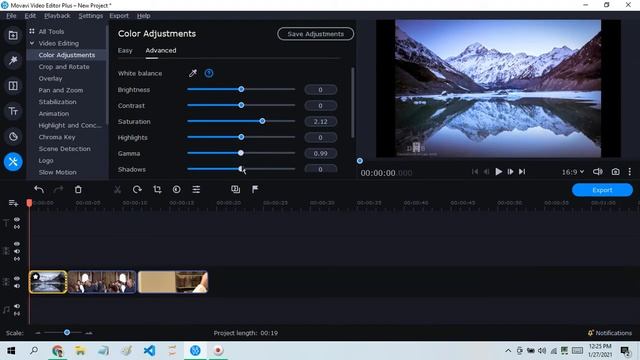640x360 pixels.
Task: Open the player volume speaker icon
Action: click(598, 172)
